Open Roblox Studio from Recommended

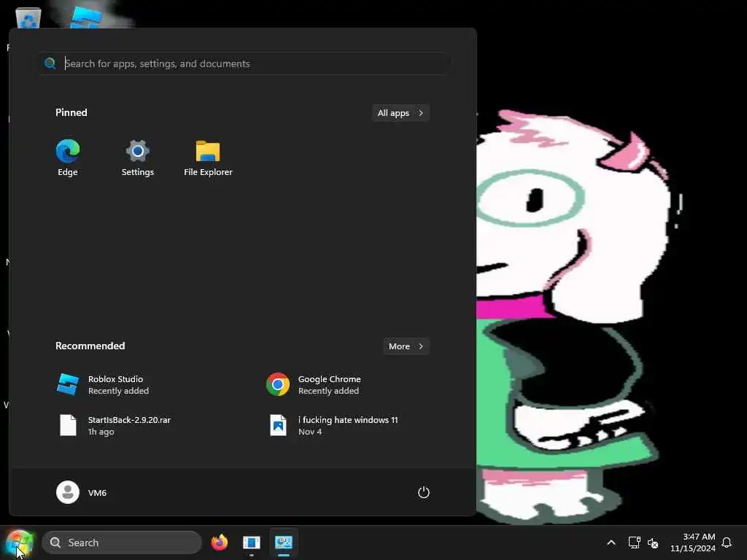[102, 385]
